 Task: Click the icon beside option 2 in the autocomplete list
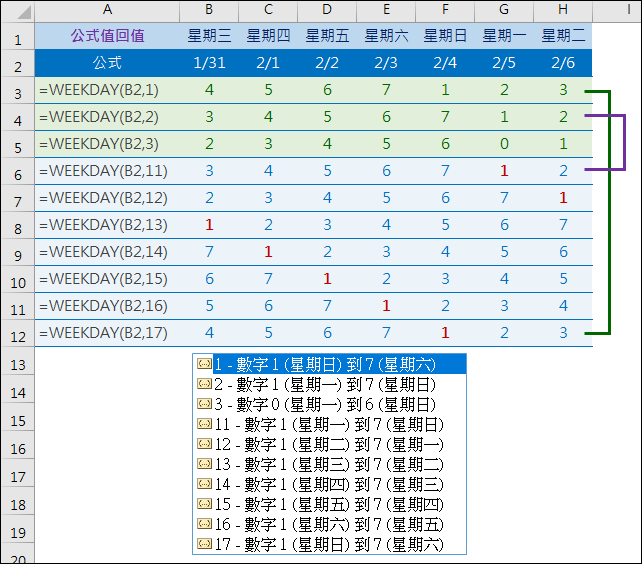click(204, 383)
